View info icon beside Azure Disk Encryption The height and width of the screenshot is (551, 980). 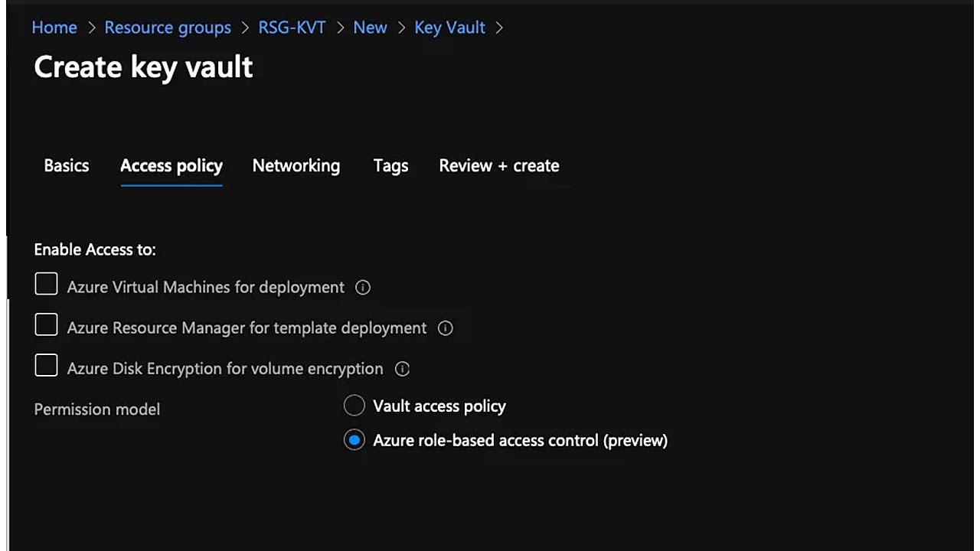pyautogui.click(x=402, y=369)
